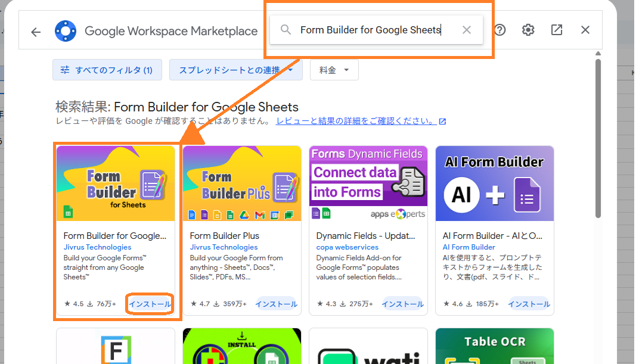636x364 pixels.
Task: Click the Dynamic Fields description text
Action: pos(359,267)
